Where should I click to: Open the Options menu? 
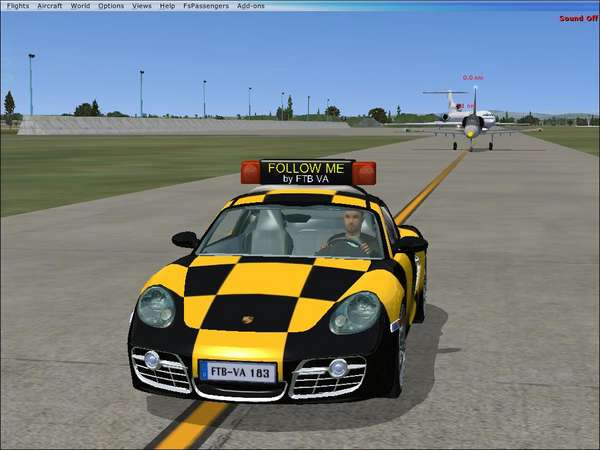click(111, 6)
